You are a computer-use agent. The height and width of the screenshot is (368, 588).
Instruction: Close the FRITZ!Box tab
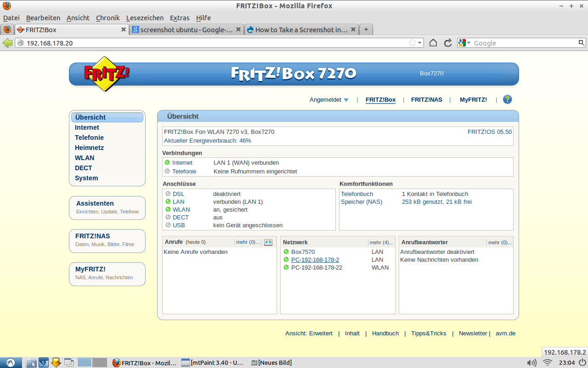pos(124,29)
